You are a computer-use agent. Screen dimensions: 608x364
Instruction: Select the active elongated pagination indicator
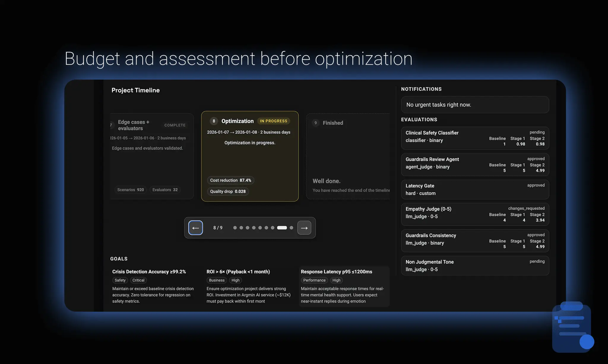[282, 228]
